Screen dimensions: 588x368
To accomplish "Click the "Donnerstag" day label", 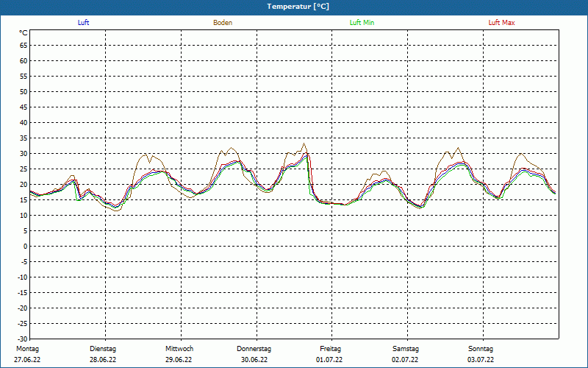I will click(254, 349).
